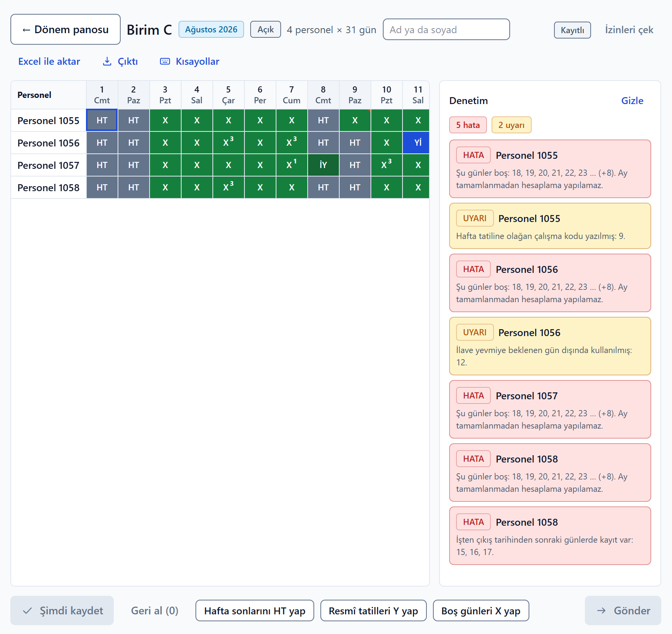Screen dimensions: 672x634
Task: Click Personel 1058 row name
Action: coord(49,188)
